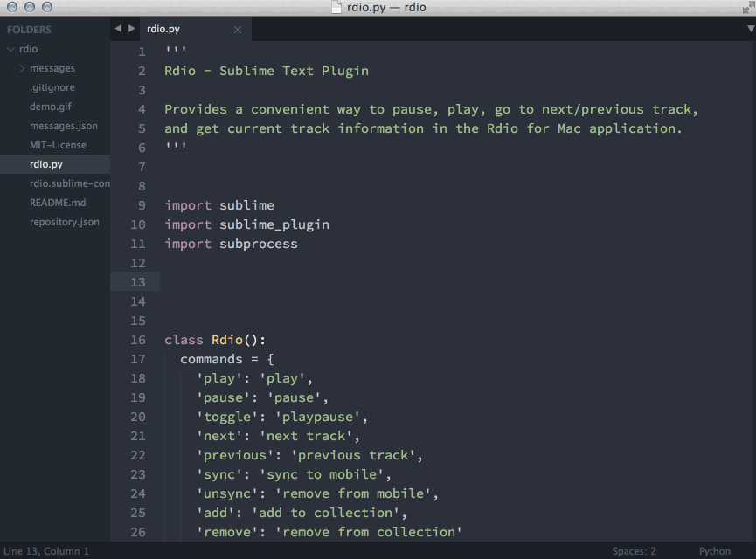Open README.md in the sidebar
Screen dimensions: 756x559
point(58,203)
